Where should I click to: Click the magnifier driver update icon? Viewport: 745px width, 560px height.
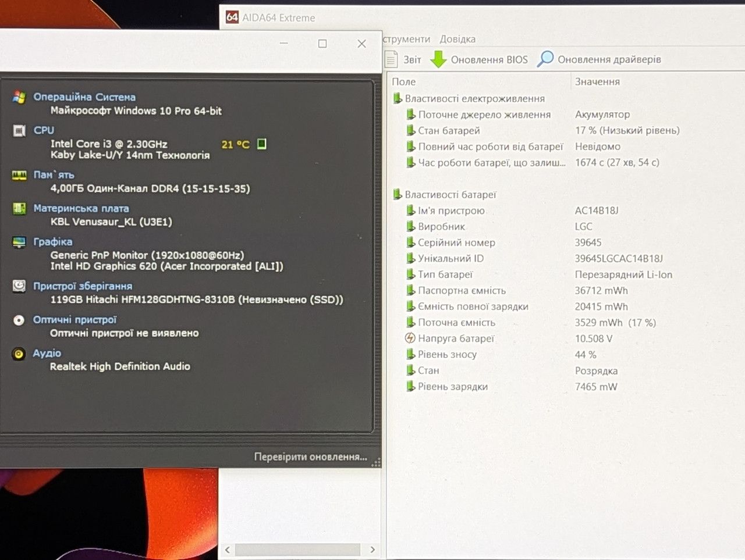pos(545,59)
